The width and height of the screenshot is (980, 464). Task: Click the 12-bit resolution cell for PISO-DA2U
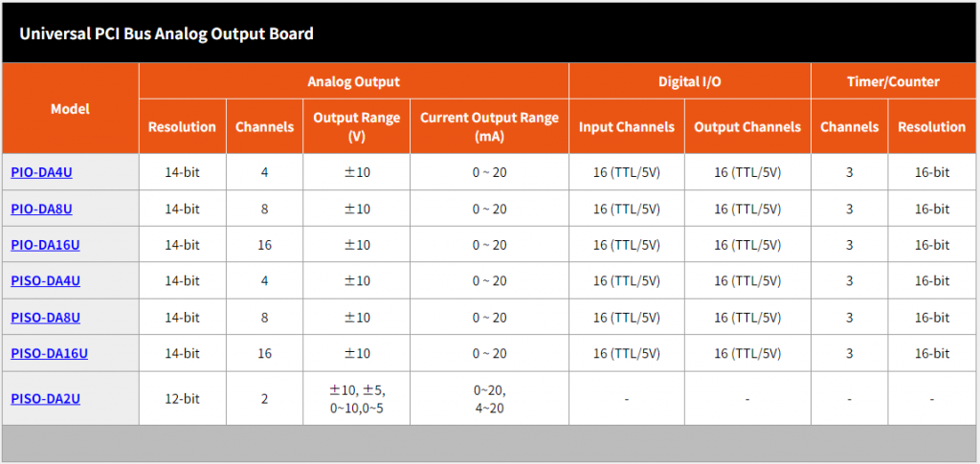tap(182, 398)
